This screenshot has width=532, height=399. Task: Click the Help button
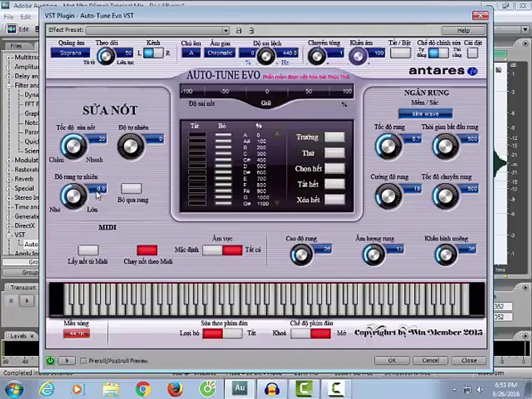tap(463, 30)
